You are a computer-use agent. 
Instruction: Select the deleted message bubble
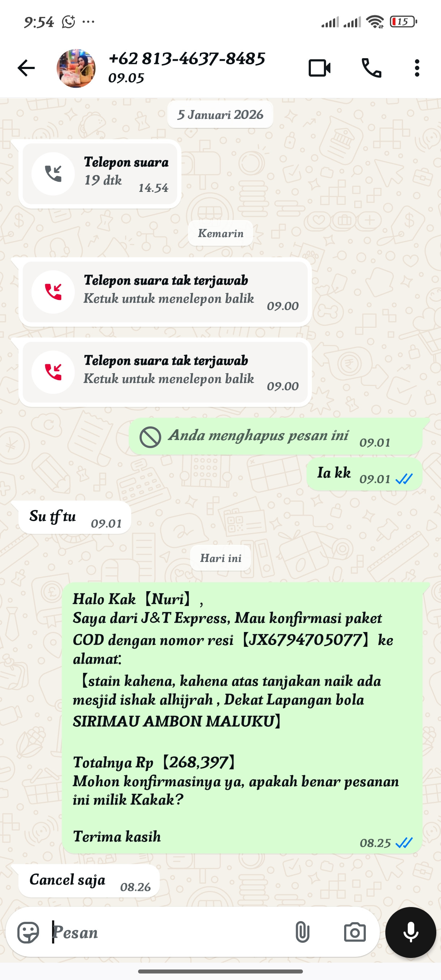[x=275, y=436]
